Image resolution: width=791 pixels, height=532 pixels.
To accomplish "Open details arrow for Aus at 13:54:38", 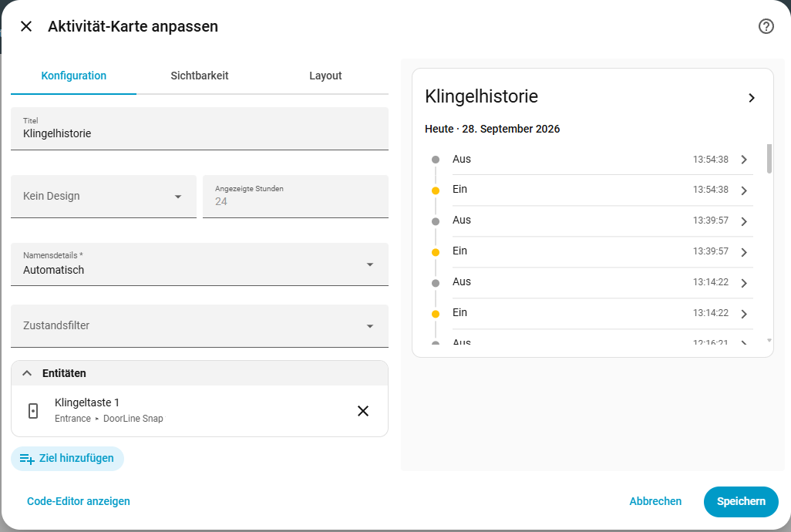I will (744, 160).
